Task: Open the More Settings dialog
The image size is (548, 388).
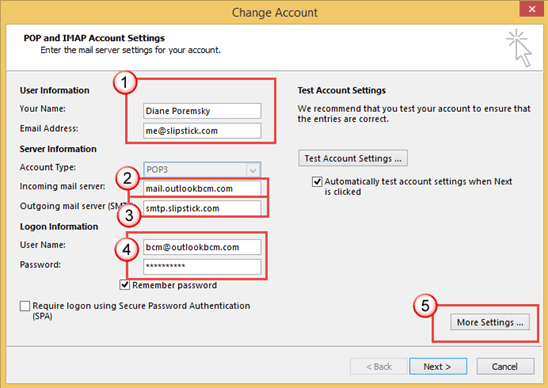Action: (490, 322)
